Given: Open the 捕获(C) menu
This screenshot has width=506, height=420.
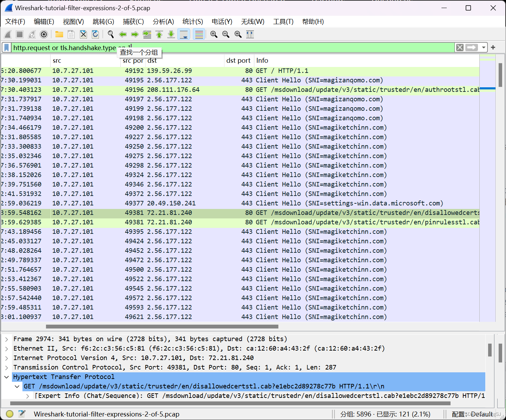Looking at the screenshot, I should pos(133,22).
